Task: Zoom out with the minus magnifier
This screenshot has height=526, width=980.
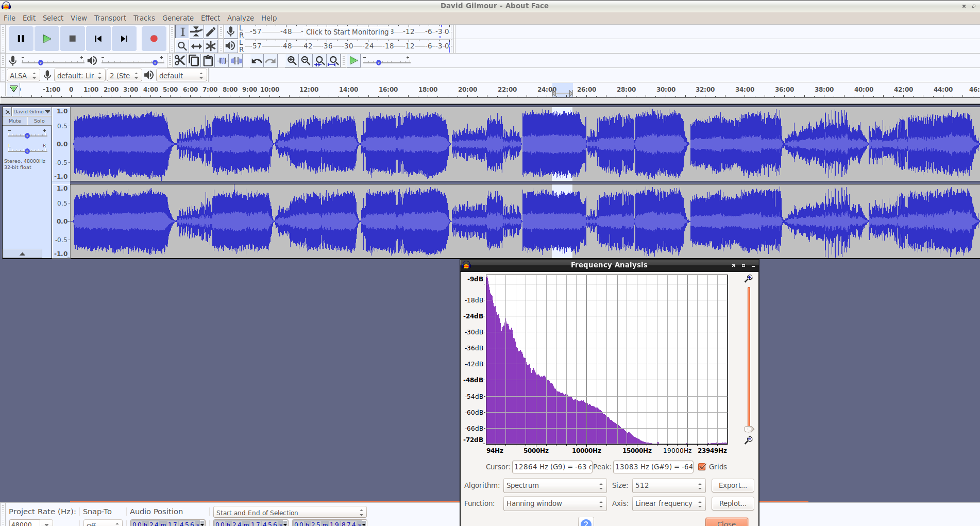Action: pos(306,61)
